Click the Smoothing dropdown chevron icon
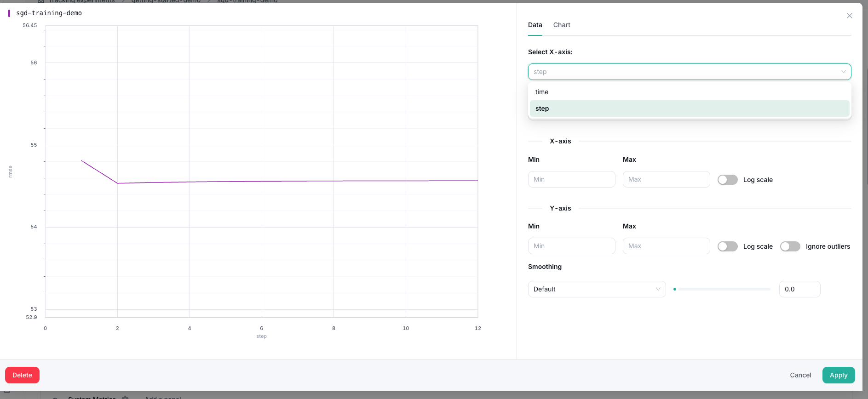This screenshot has width=868, height=399. coord(658,289)
